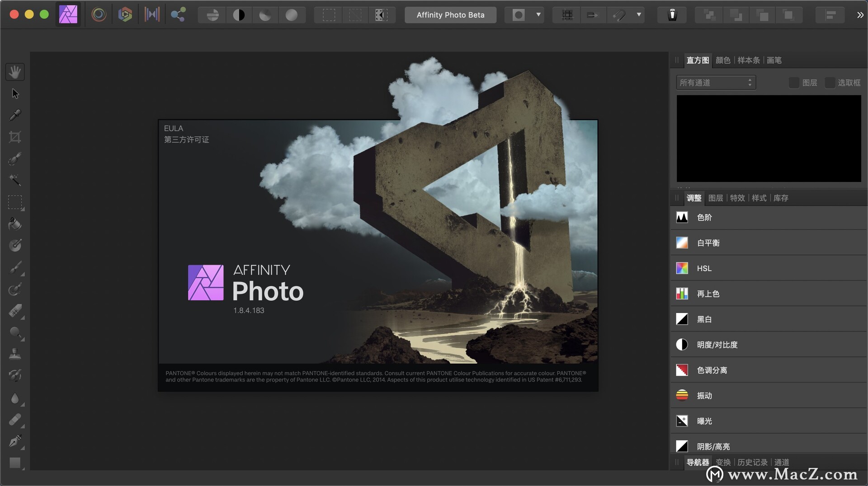Switch to the 库存 stock tab
868x486 pixels.
[781, 198]
